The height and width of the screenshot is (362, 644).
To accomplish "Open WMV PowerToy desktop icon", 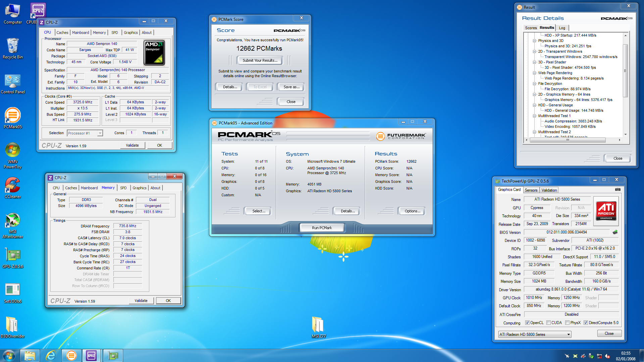I will (13, 156).
